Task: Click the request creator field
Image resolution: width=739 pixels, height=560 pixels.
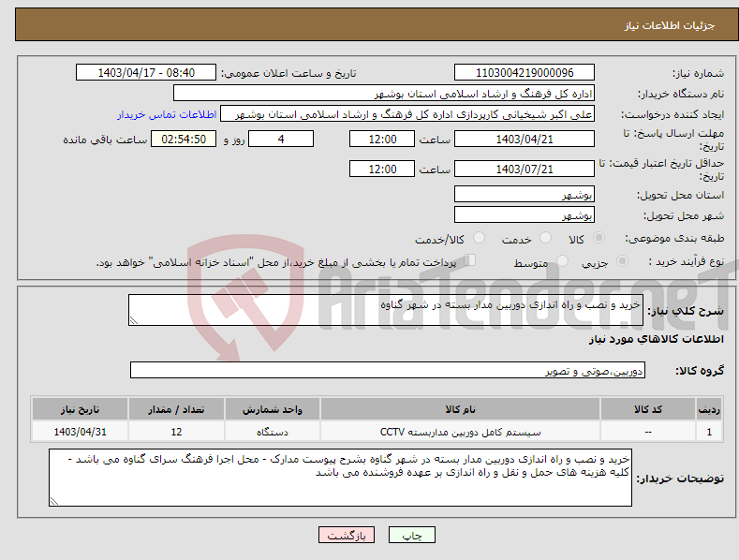Action: 407,114
